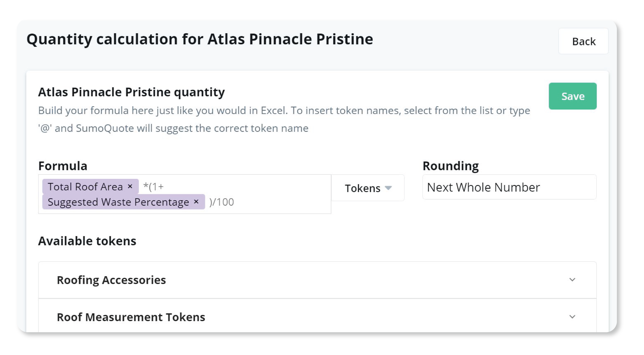Screen dimensions: 644x355
Task: Remove the Suggested Waste Percentage token
Action: (x=196, y=202)
